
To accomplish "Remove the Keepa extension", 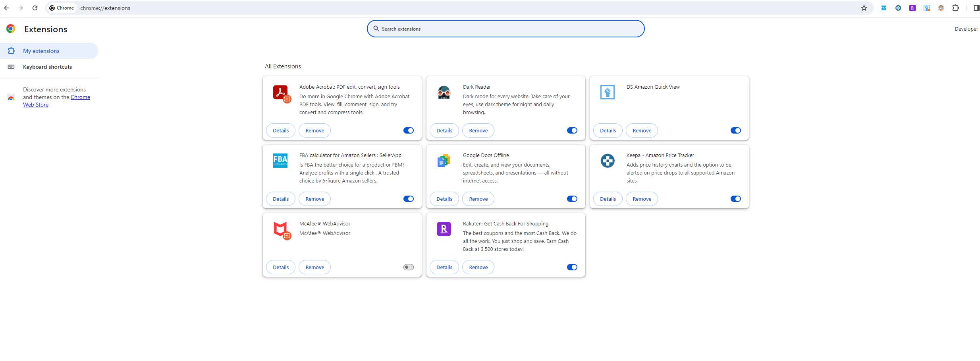I will [642, 199].
